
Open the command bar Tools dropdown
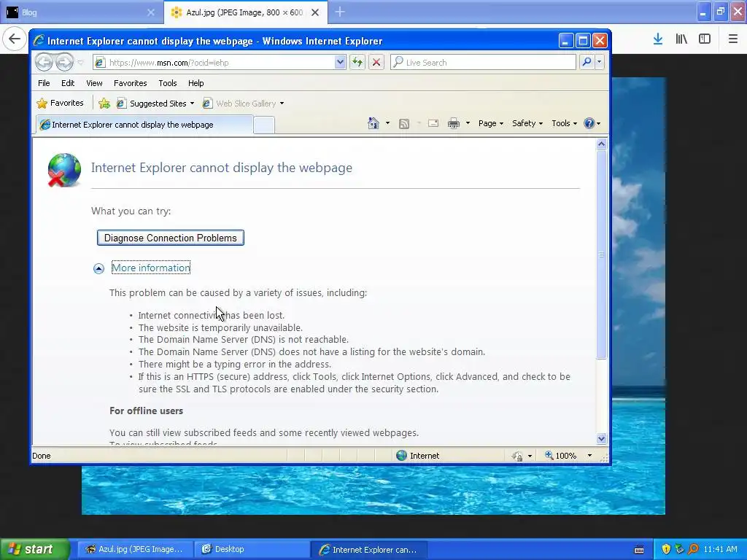564,123
